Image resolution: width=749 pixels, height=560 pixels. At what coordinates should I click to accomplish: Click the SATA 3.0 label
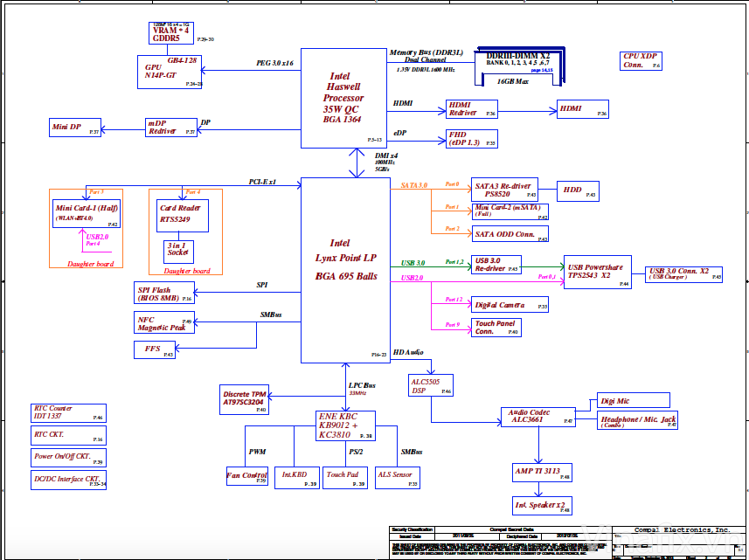(x=413, y=185)
